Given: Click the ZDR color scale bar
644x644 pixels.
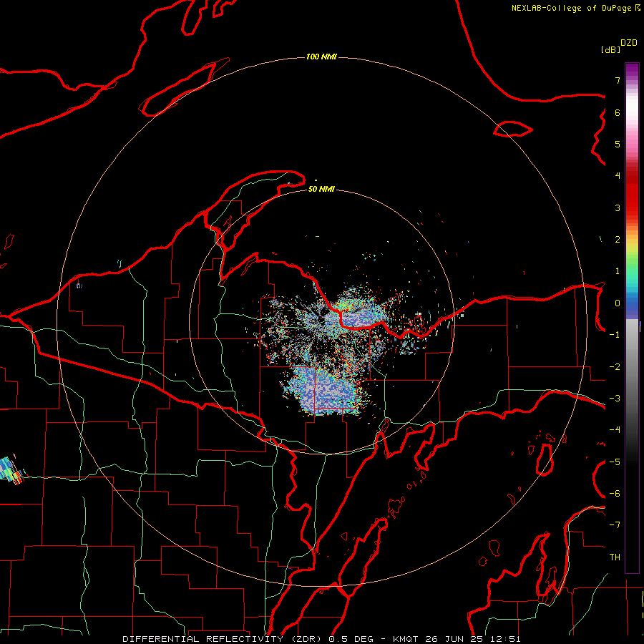Looking at the screenshot, I should (632, 318).
